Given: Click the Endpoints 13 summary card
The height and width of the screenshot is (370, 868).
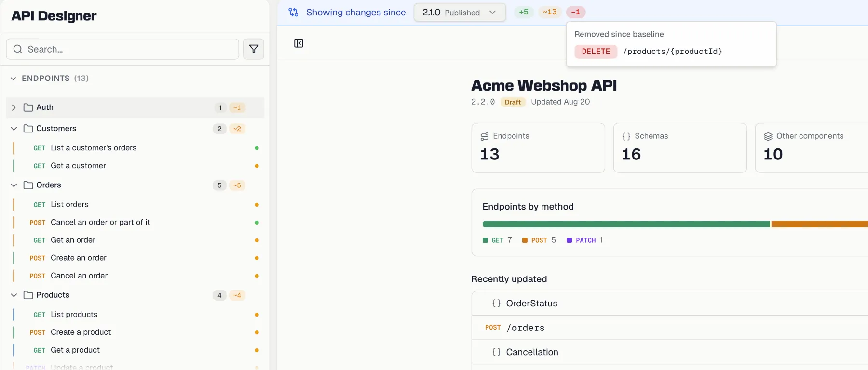Looking at the screenshot, I should [538, 148].
